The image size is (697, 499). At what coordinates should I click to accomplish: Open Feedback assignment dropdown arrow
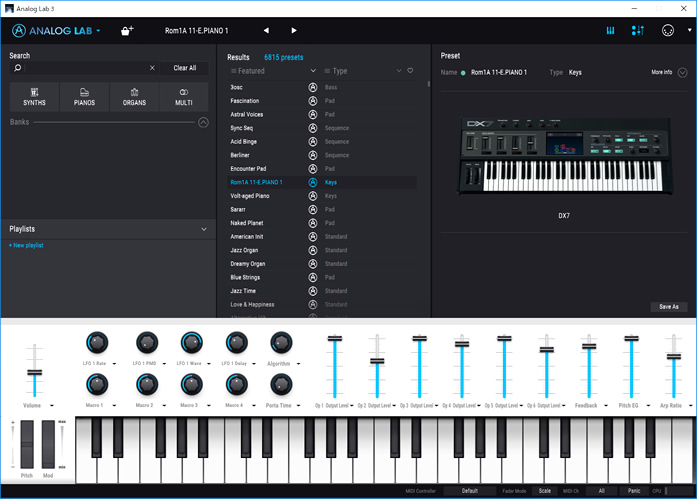click(x=606, y=406)
